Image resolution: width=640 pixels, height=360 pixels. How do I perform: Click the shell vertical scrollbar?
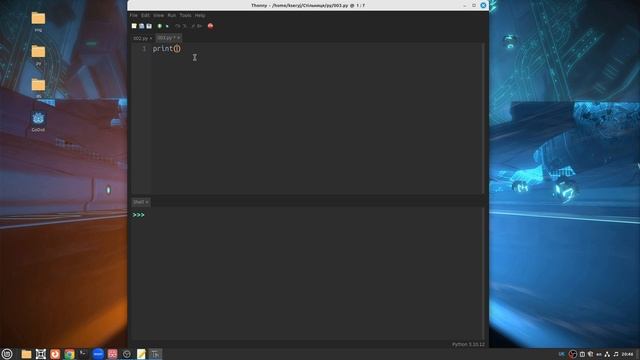pyautogui.click(x=484, y=273)
